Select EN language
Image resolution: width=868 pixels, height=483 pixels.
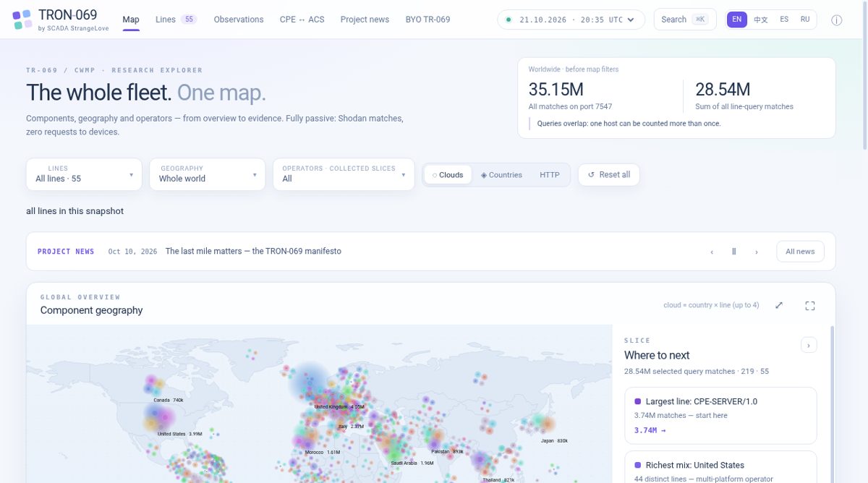(736, 20)
